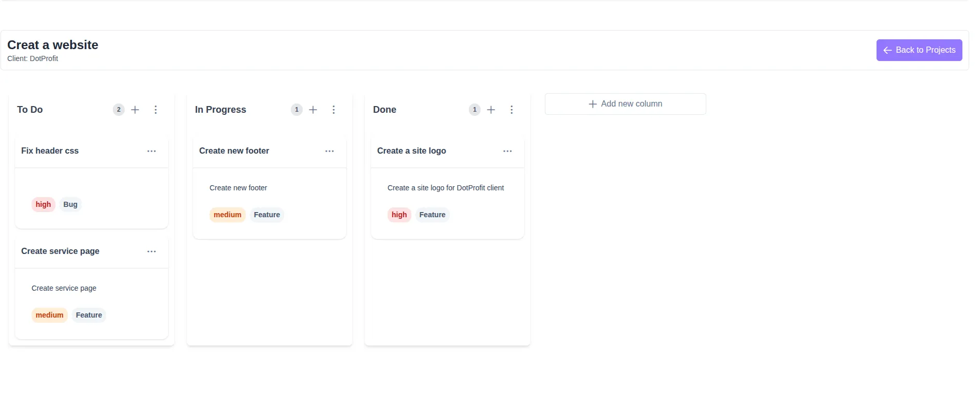Click medium tag on Create new footer card

(x=228, y=215)
